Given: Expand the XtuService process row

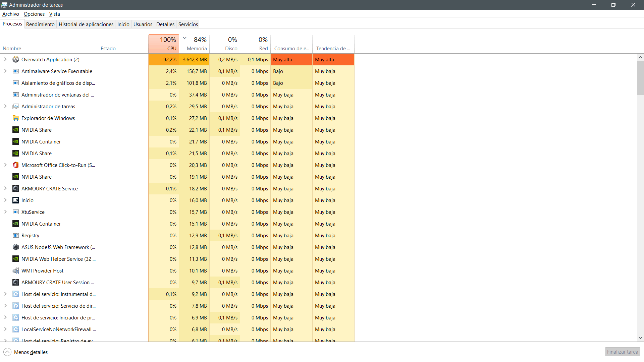Looking at the screenshot, I should (5, 212).
